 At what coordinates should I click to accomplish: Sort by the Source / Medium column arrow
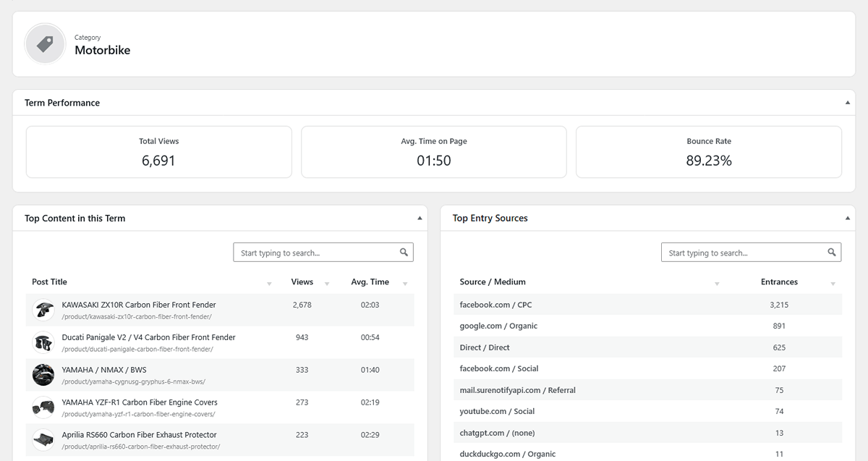[717, 284]
